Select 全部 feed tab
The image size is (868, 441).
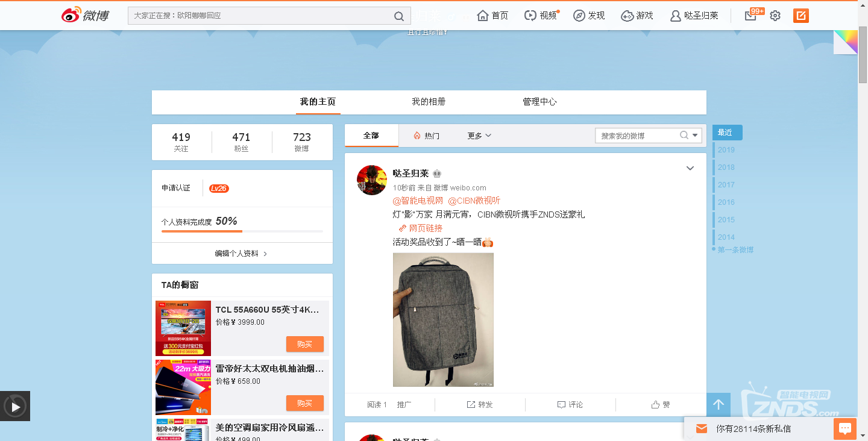[x=371, y=136]
